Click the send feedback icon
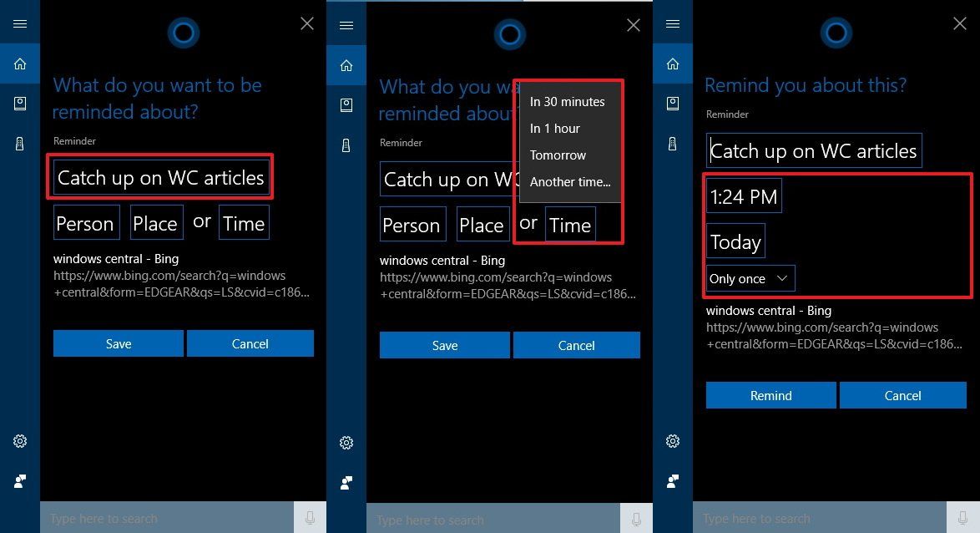Viewport: 980px width, 533px height. coord(20,481)
